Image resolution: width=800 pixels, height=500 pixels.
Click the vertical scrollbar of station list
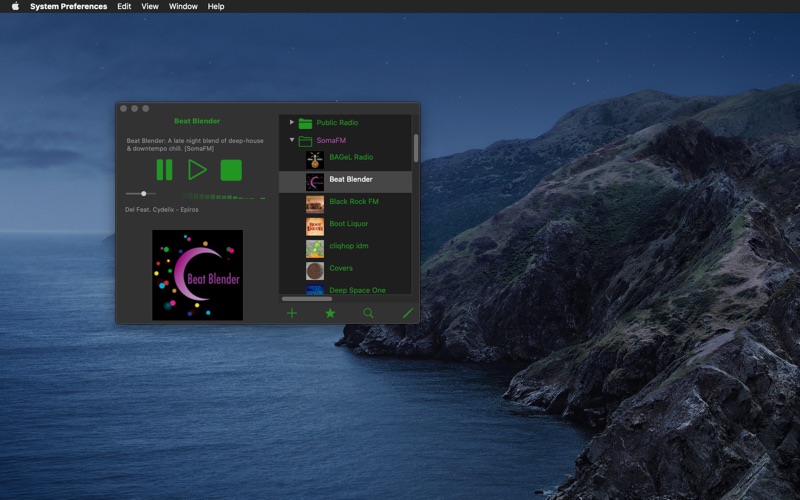(x=416, y=148)
